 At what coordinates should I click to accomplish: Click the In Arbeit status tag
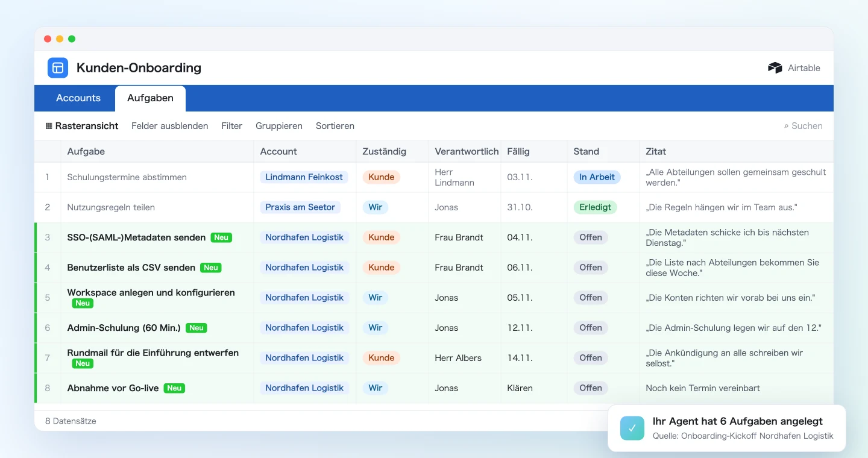coord(597,177)
